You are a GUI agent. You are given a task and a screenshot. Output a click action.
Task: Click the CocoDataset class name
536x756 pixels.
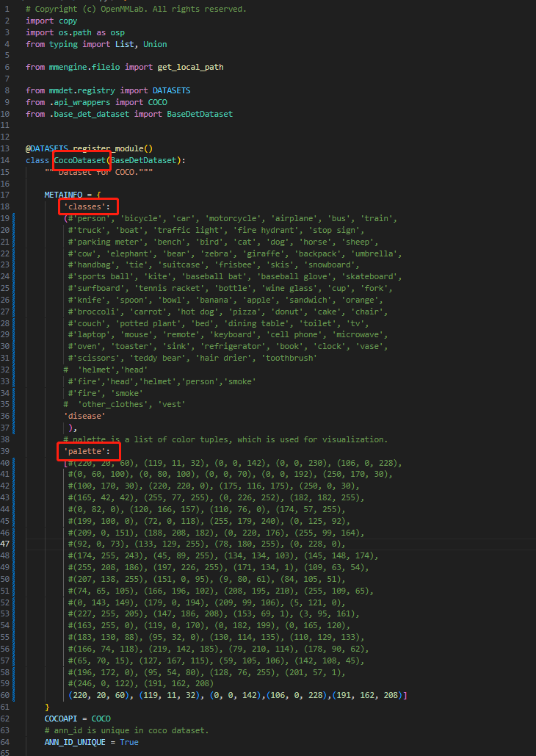(x=79, y=160)
